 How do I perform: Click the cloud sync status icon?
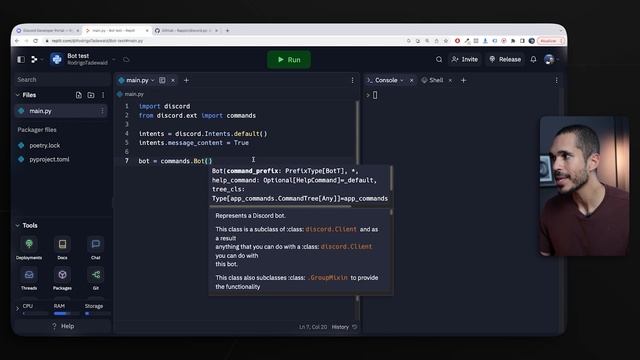coord(126,60)
